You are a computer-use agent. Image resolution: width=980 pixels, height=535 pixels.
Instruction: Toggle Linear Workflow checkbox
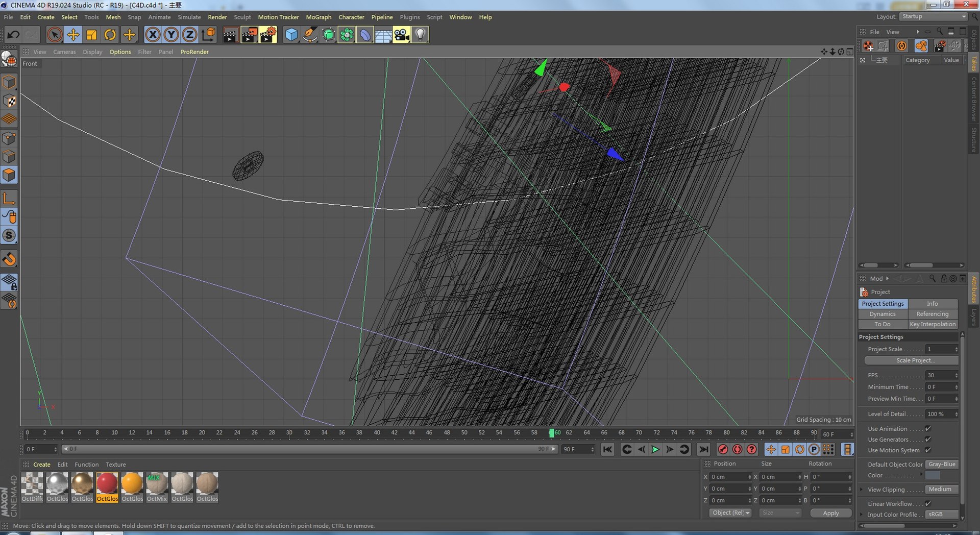point(928,504)
